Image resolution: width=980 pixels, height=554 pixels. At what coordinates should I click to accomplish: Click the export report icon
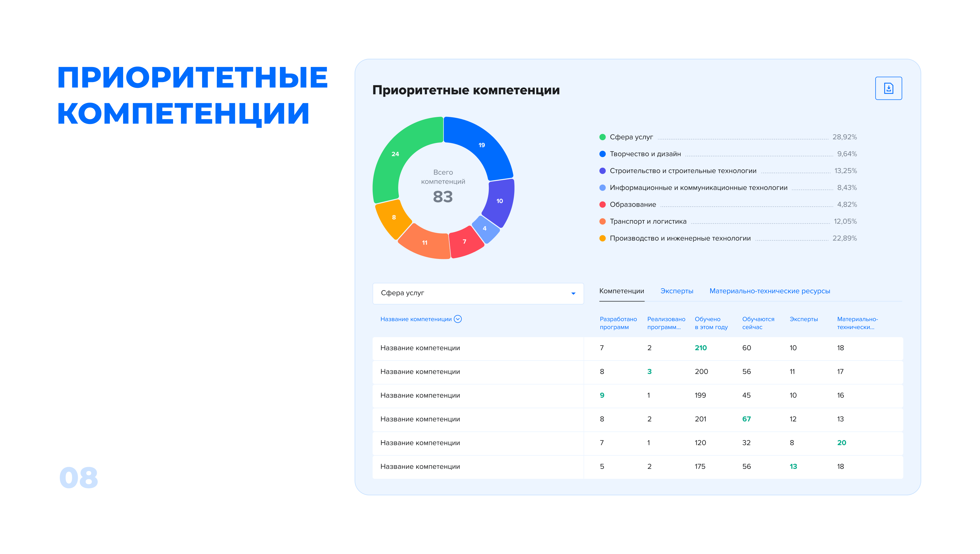pyautogui.click(x=888, y=88)
